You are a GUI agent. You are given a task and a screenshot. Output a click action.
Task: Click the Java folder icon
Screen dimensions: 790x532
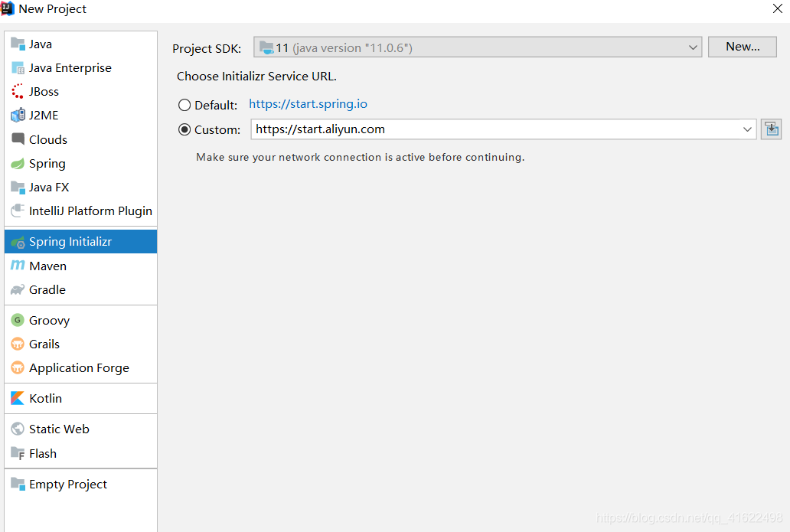point(18,44)
